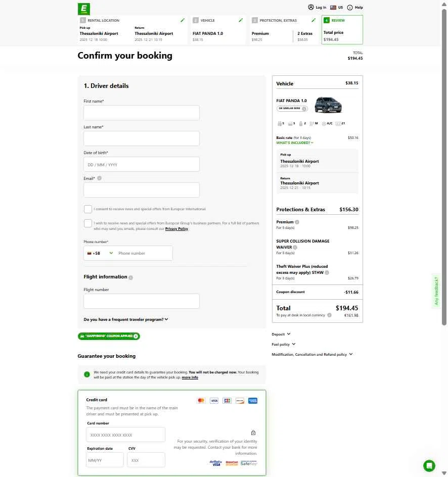Click the Basic rate $50.16 value

353,138
